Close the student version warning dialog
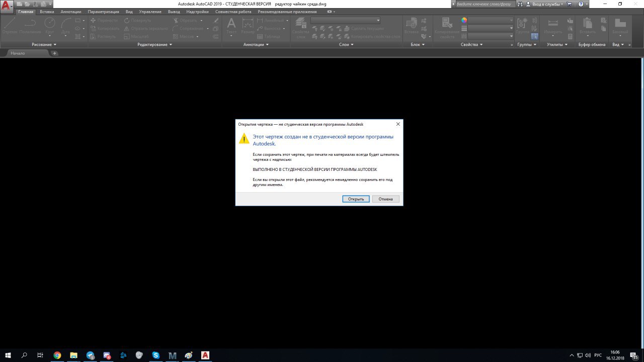This screenshot has height=362, width=644. [398, 124]
